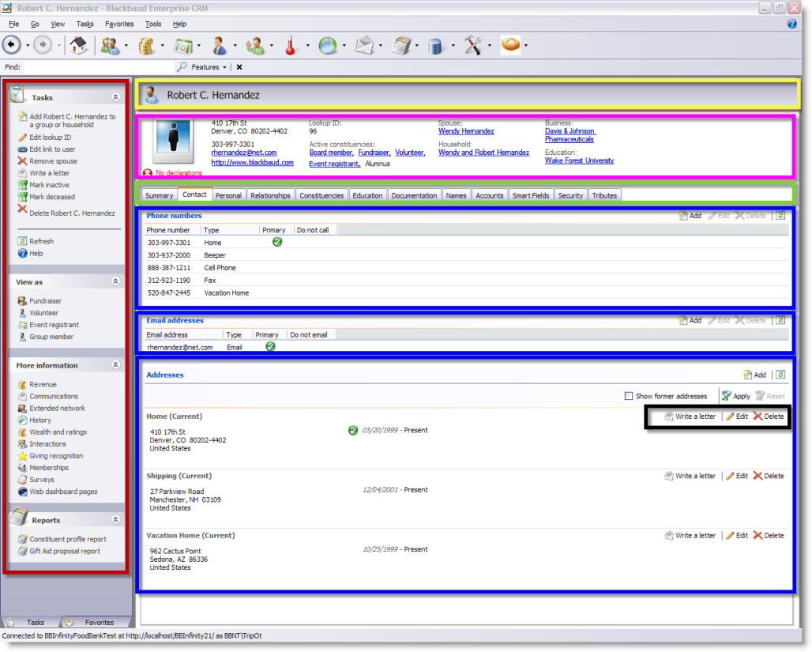
Task: Expand dropdown arrow next to thermometer icon
Action: click(x=307, y=46)
